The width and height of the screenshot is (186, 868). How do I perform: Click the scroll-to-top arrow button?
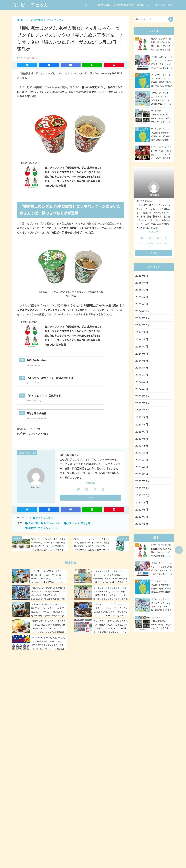[x=179, y=550]
